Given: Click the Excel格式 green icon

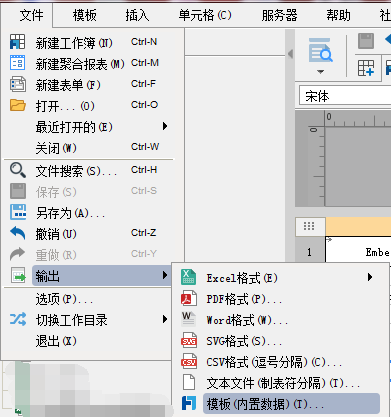Looking at the screenshot, I should tap(189, 277).
